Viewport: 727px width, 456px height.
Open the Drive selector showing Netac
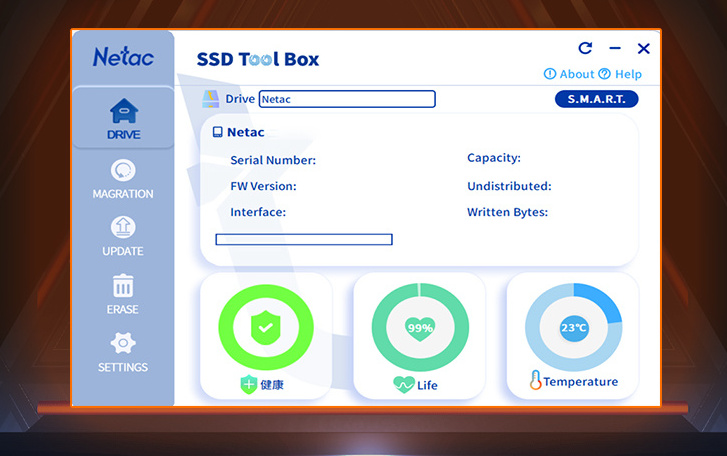(x=347, y=99)
